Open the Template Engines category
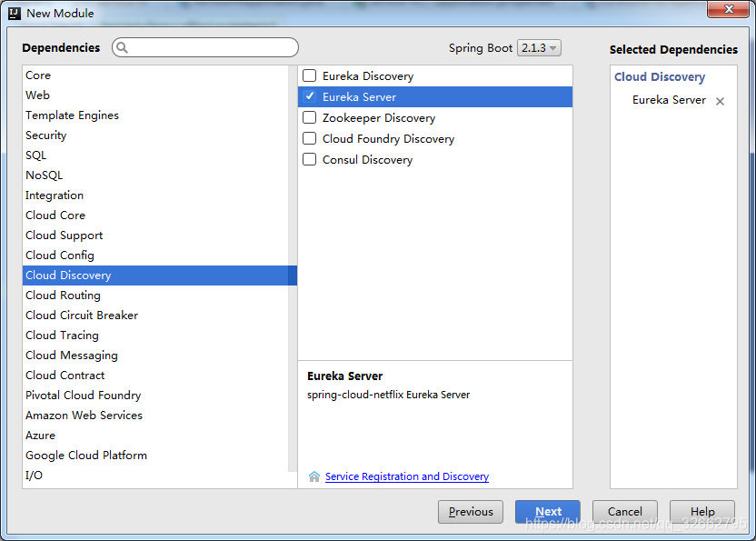 [155, 115]
